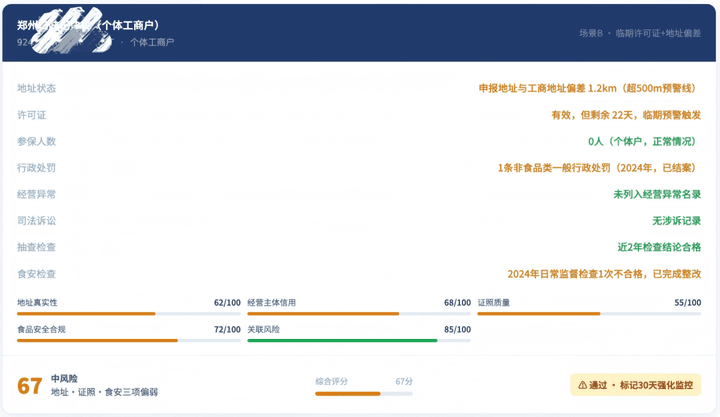Select the 地址真实性 62/100 progress bar
The width and height of the screenshot is (720, 417).
129,314
